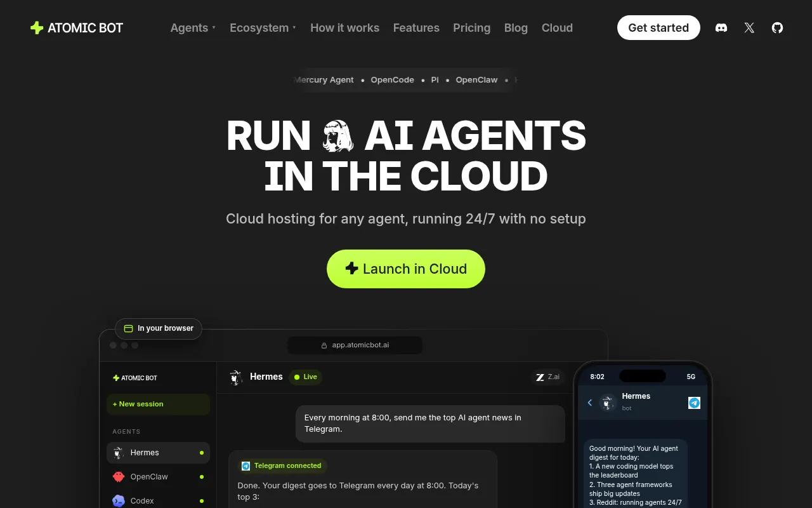Go to How it works section
Image resolution: width=812 pixels, height=508 pixels.
pos(344,28)
